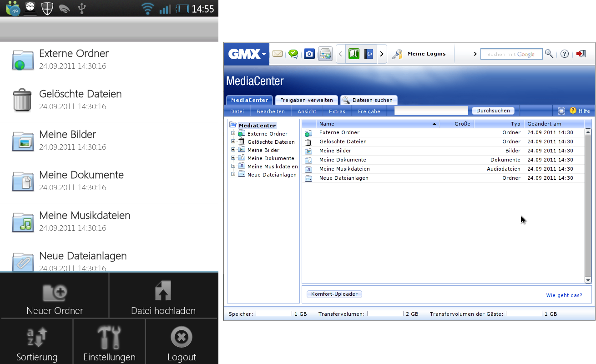596x364 pixels.
Task: Tap the Einstellungen tools icon
Action: 109,338
